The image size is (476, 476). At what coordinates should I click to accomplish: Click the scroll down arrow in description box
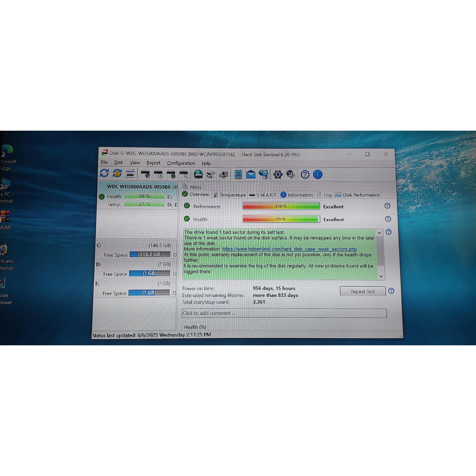pyautogui.click(x=381, y=276)
